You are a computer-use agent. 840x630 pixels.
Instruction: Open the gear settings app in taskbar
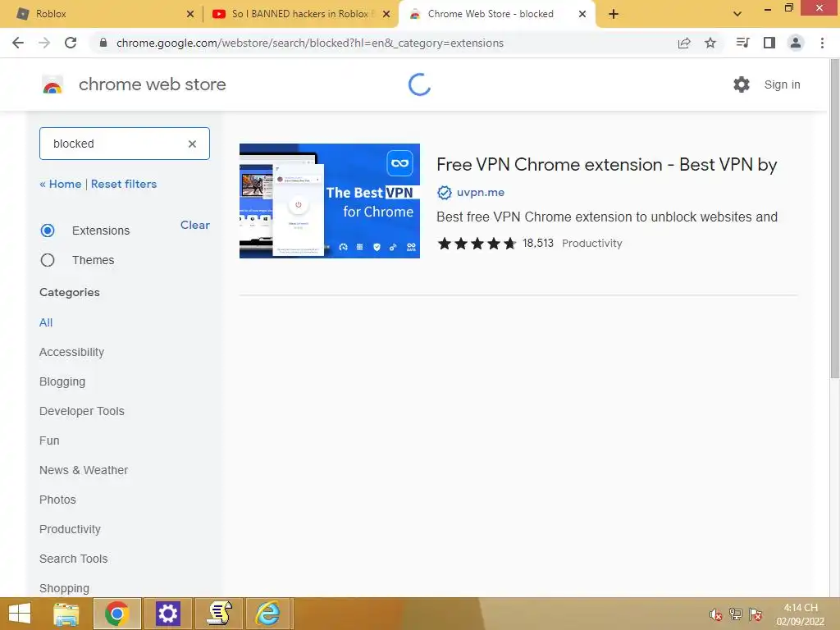[167, 614]
